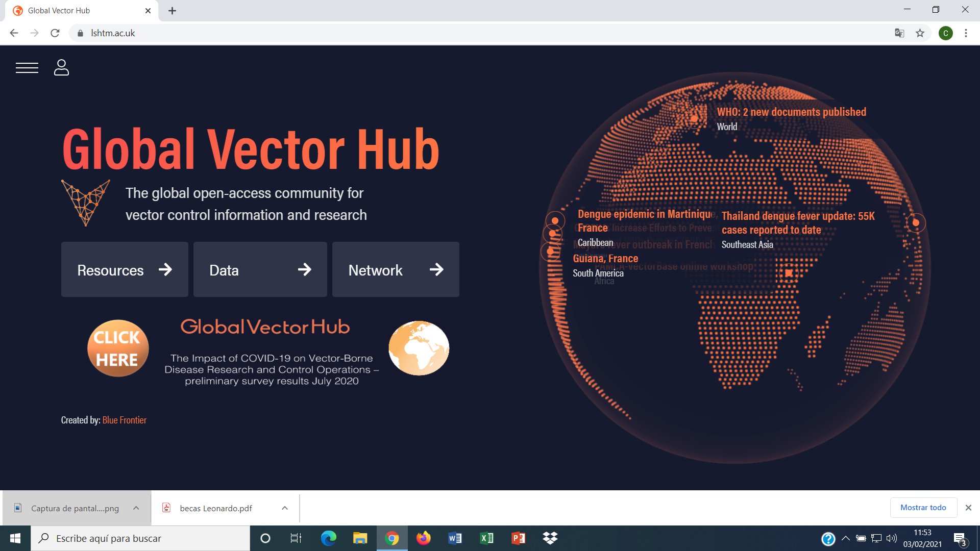The width and height of the screenshot is (980, 551).
Task: View site security lock information
Action: pyautogui.click(x=80, y=33)
